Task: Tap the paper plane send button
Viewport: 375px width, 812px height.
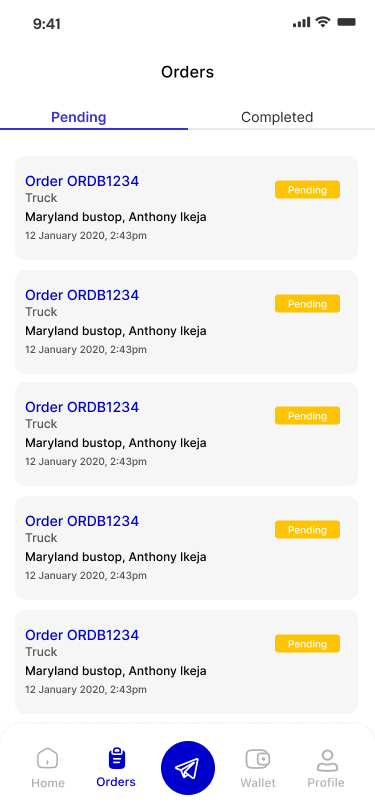Action: pyautogui.click(x=188, y=768)
